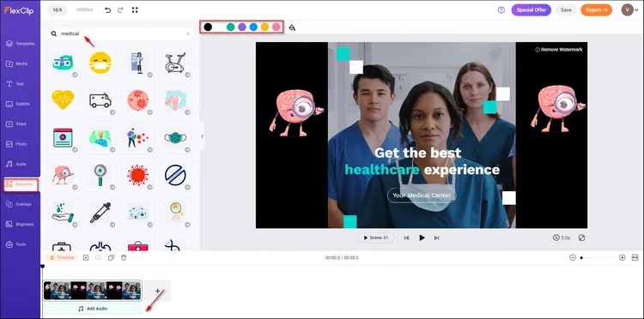Image resolution: width=644 pixels, height=319 pixels.
Task: Choose the pink color swatch
Action: [x=276, y=27]
